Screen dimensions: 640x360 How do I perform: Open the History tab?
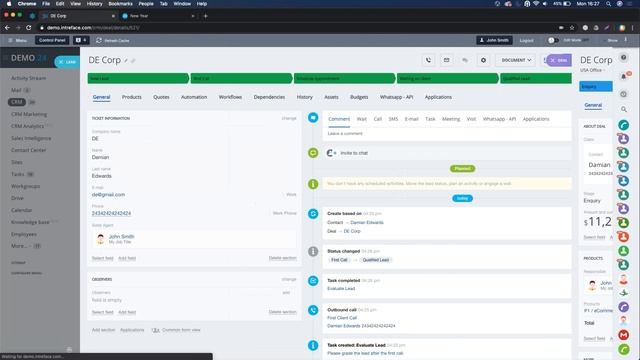point(304,97)
